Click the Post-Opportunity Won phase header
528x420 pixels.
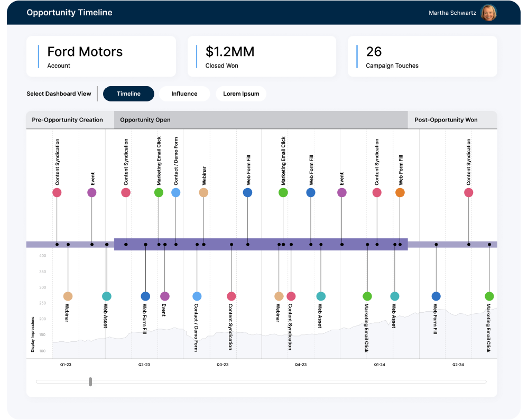coord(452,120)
